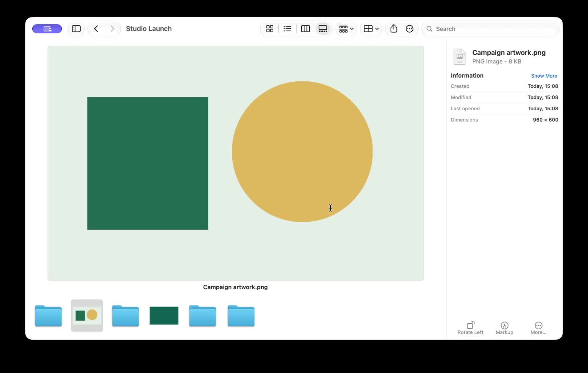This screenshot has height=373, width=588.
Task: Open the Share menu
Action: pyautogui.click(x=394, y=29)
